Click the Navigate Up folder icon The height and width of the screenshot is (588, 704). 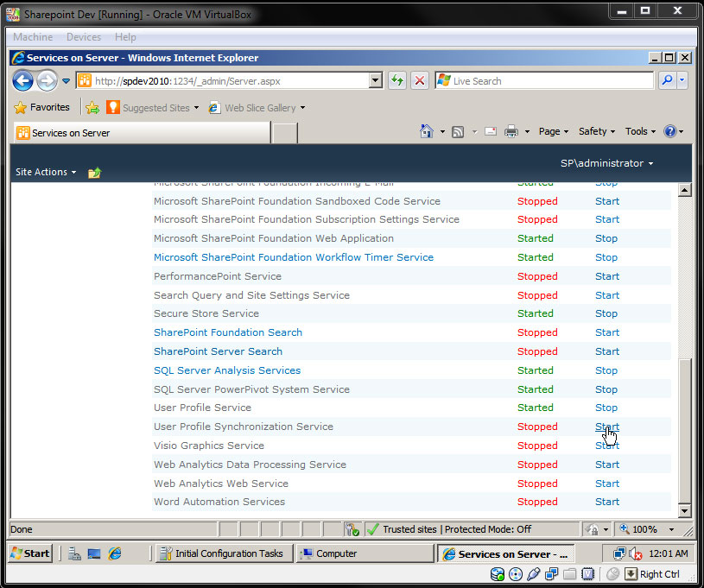point(95,173)
